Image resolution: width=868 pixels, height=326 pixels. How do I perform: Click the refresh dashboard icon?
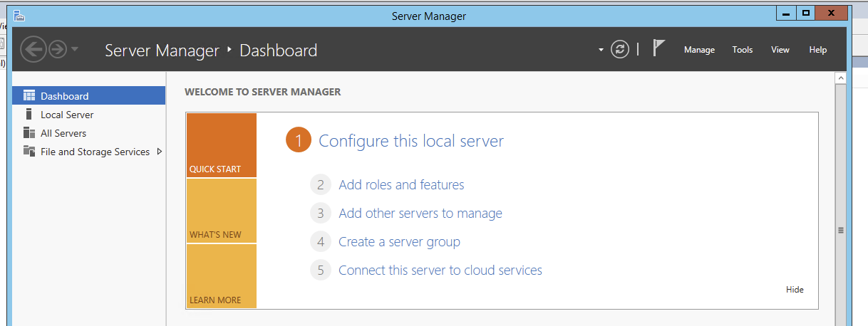pos(620,49)
